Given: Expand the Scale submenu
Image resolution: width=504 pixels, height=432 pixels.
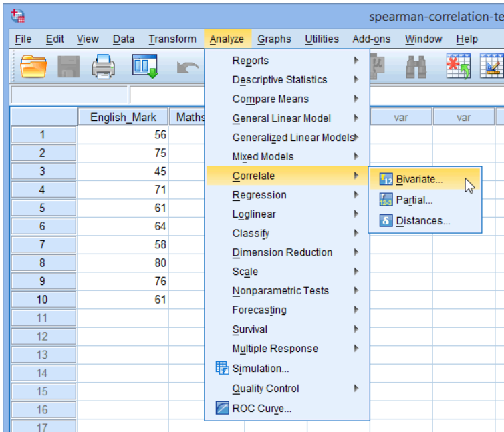Looking at the screenshot, I should (287, 272).
